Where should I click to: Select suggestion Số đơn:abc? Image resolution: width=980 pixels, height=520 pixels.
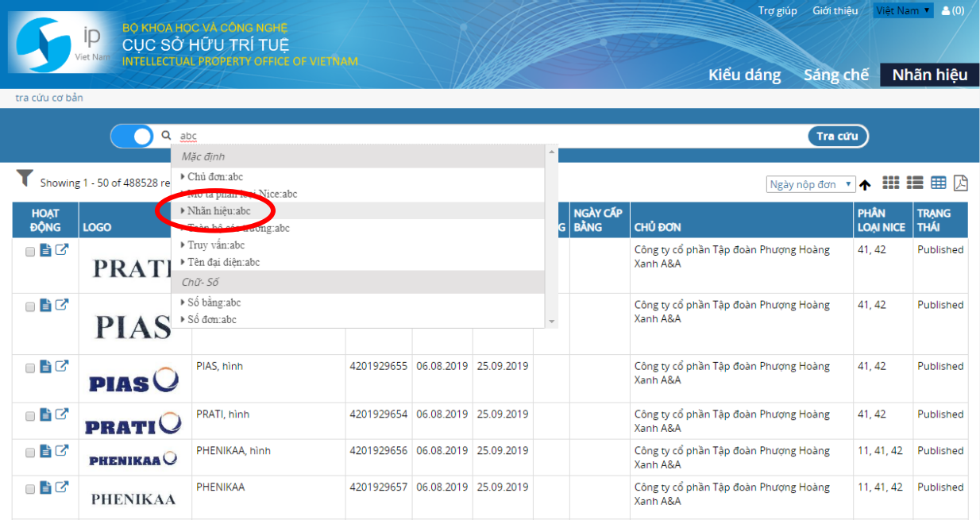click(359, 319)
